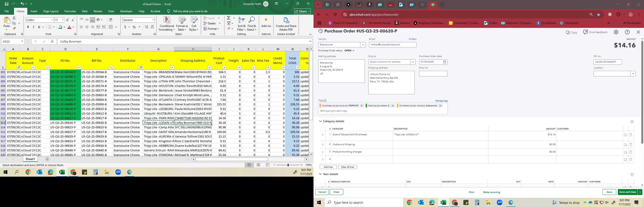Click the Save and close button
Screen dimensions: 644x207
(627, 192)
